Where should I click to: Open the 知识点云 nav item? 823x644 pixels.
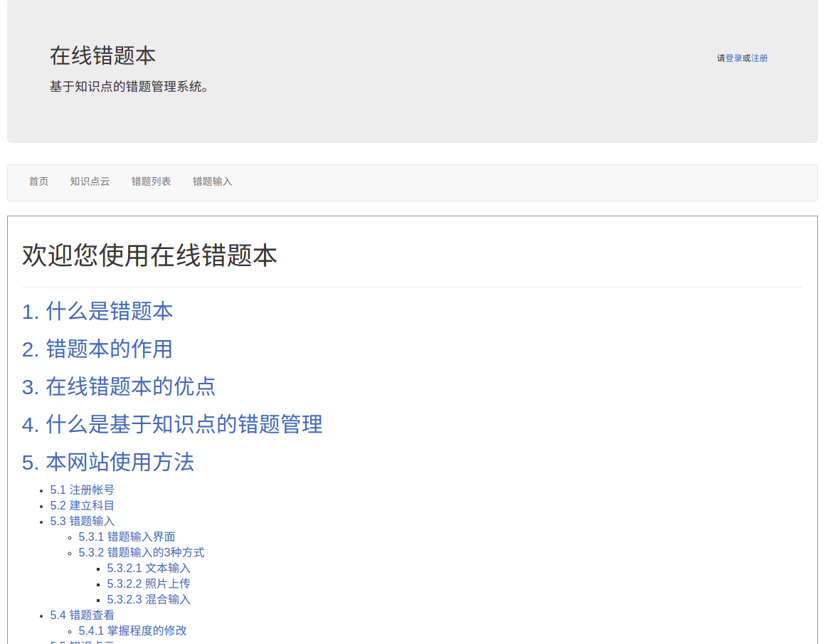tap(90, 181)
